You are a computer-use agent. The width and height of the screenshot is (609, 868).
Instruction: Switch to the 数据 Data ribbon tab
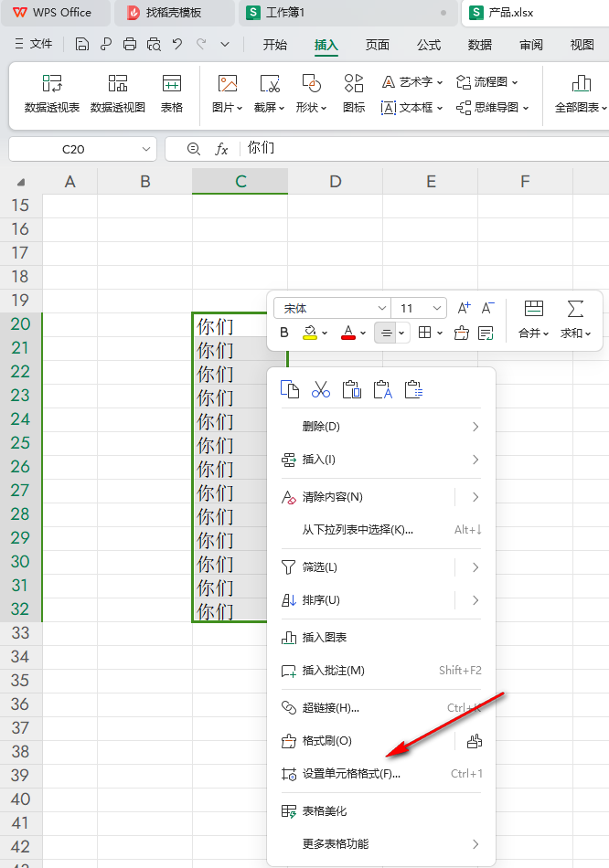pos(480,44)
